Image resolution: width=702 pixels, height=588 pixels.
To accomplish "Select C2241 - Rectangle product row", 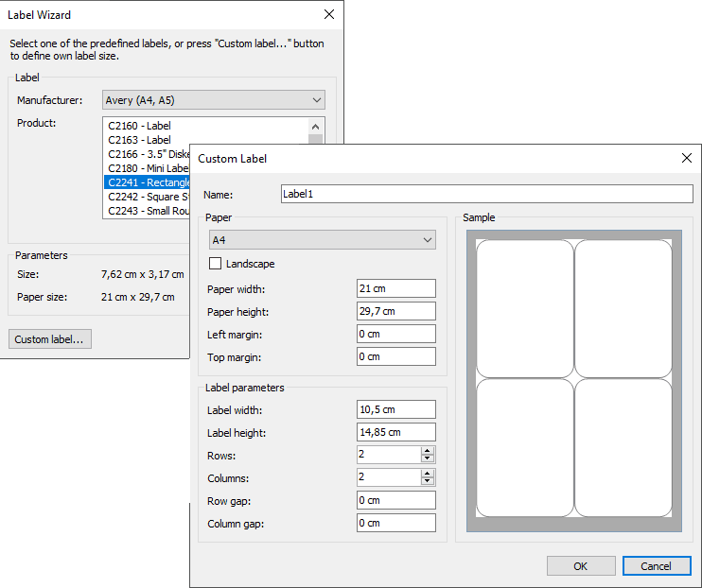I will click(x=148, y=182).
